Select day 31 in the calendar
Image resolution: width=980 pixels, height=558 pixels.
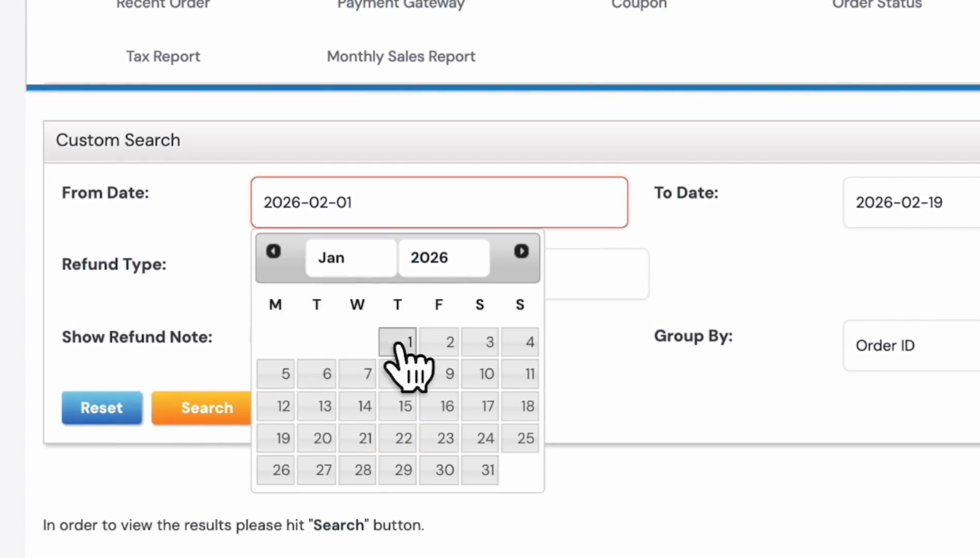(x=480, y=470)
